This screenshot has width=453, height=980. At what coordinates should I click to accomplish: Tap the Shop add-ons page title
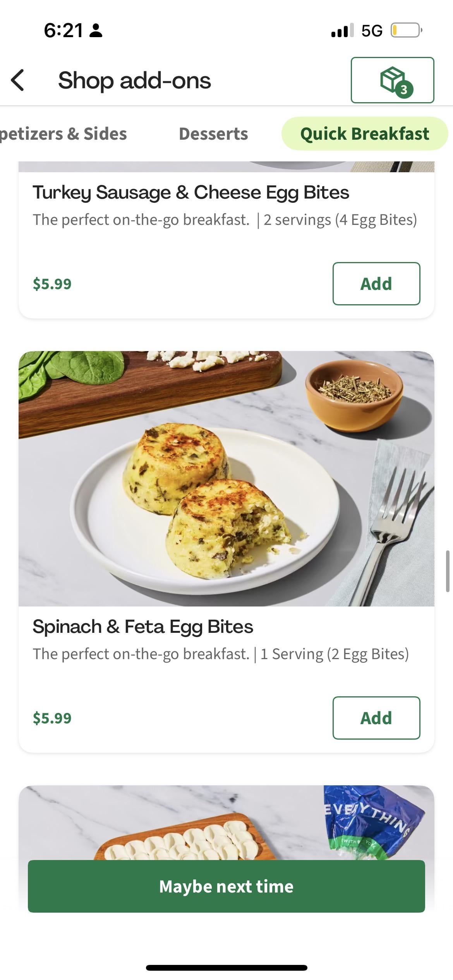coord(134,81)
